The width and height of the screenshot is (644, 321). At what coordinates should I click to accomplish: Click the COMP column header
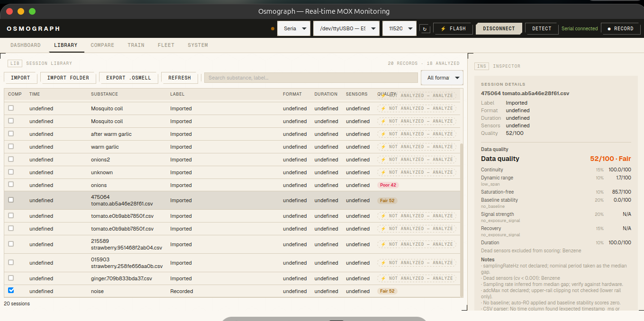click(15, 94)
